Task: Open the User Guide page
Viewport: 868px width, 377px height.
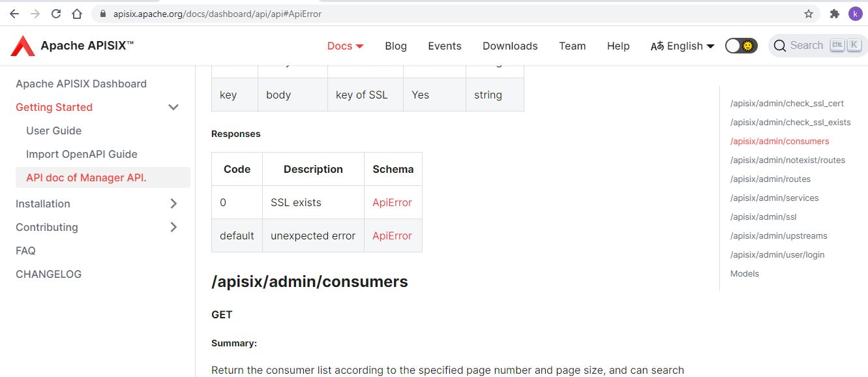Action: tap(53, 130)
